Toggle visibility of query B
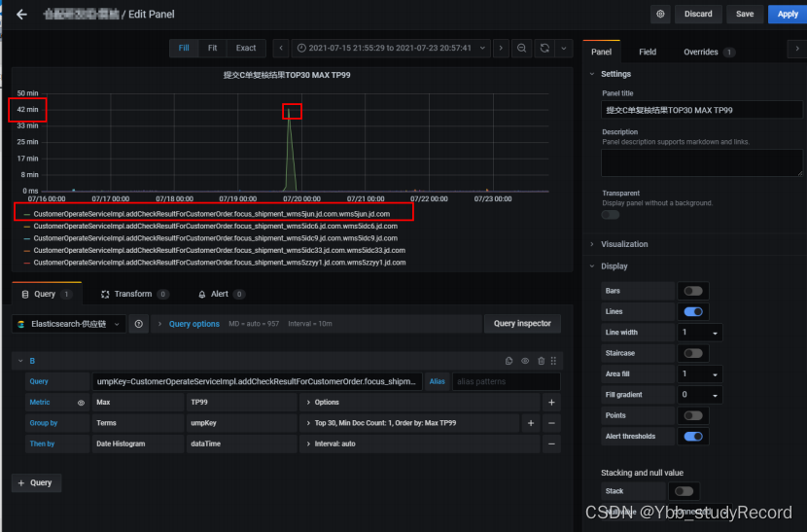 [525, 361]
